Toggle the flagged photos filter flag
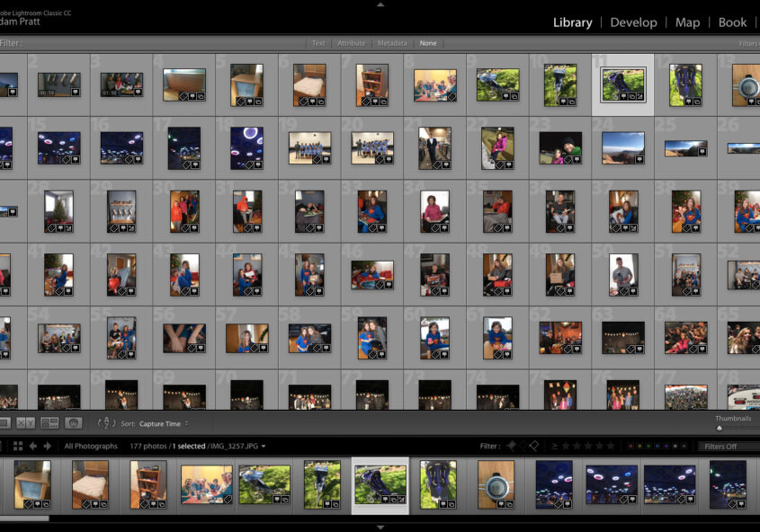Screen dimensions: 760x532 click(x=509, y=445)
